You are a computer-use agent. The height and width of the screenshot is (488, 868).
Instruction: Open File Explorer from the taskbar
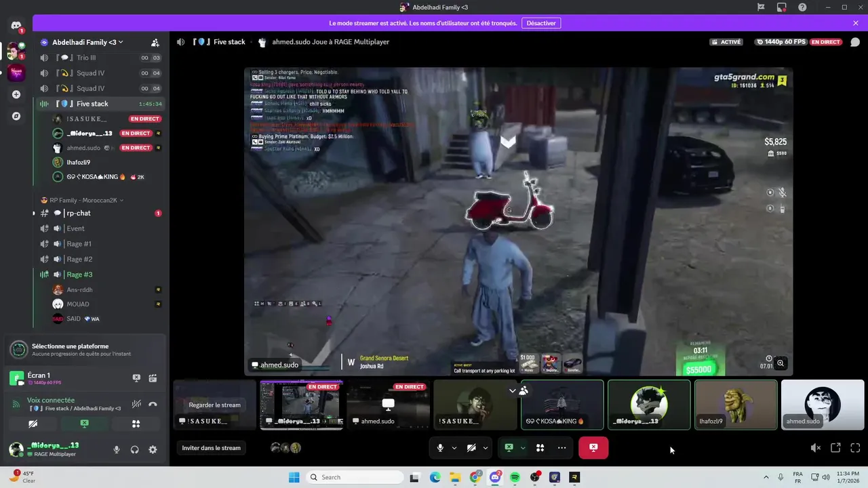(455, 477)
